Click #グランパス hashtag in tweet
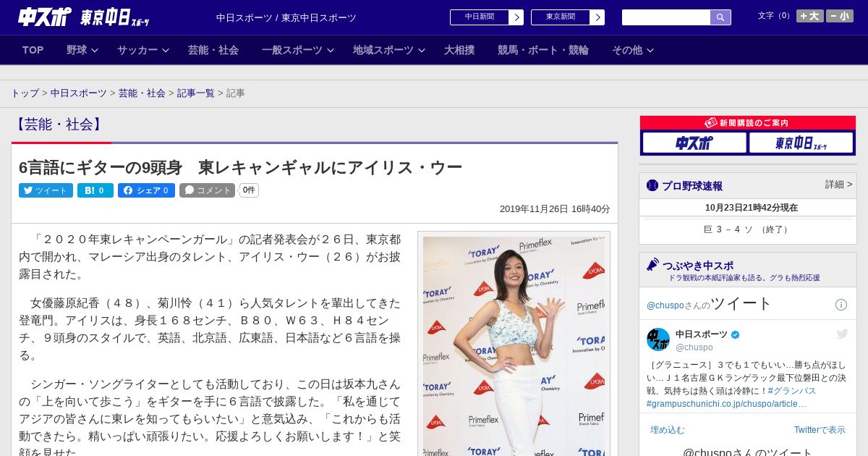Image resolution: width=868 pixels, height=456 pixels. pos(792,391)
